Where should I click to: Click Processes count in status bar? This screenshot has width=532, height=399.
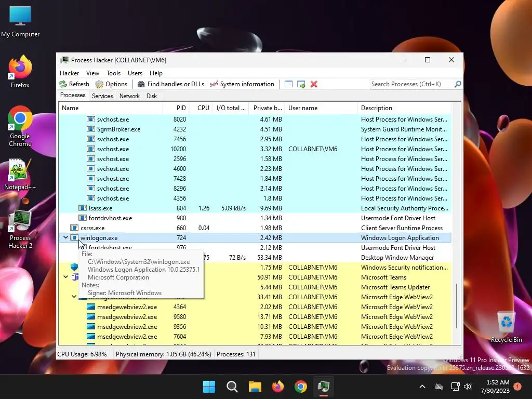point(236,354)
